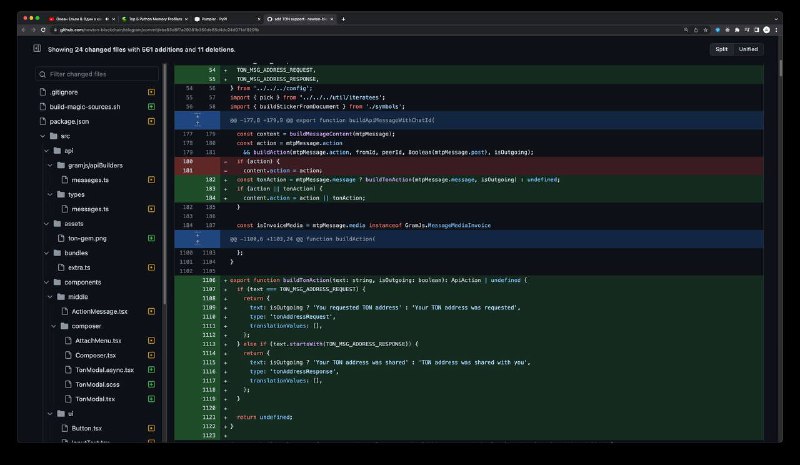Open a new browser tab
The image size is (800, 465).
(343, 19)
